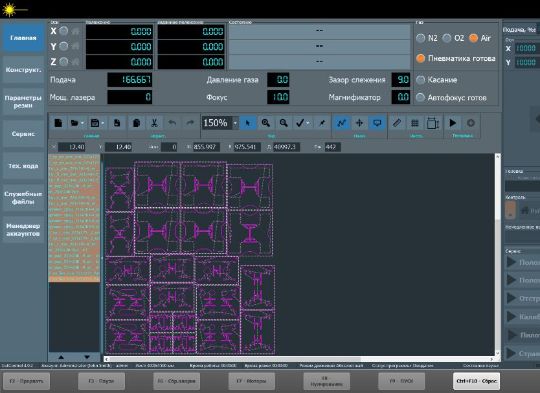The width and height of the screenshot is (540, 393).
Task: Click the home icon on Z axis row
Action: (75, 62)
